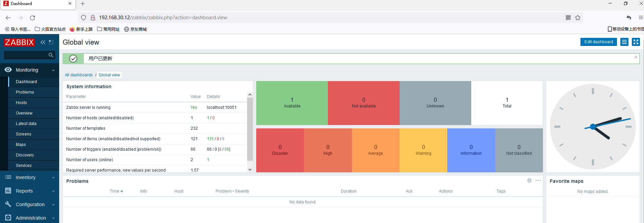Screen dimensions: 644x223
Task: Click the Inventory list icon
Action: (x=8, y=177)
